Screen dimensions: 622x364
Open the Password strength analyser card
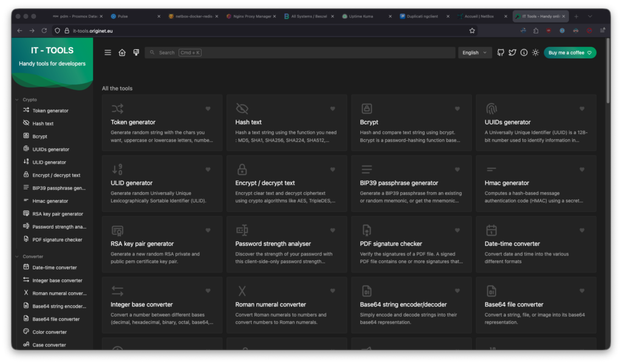pos(288,244)
